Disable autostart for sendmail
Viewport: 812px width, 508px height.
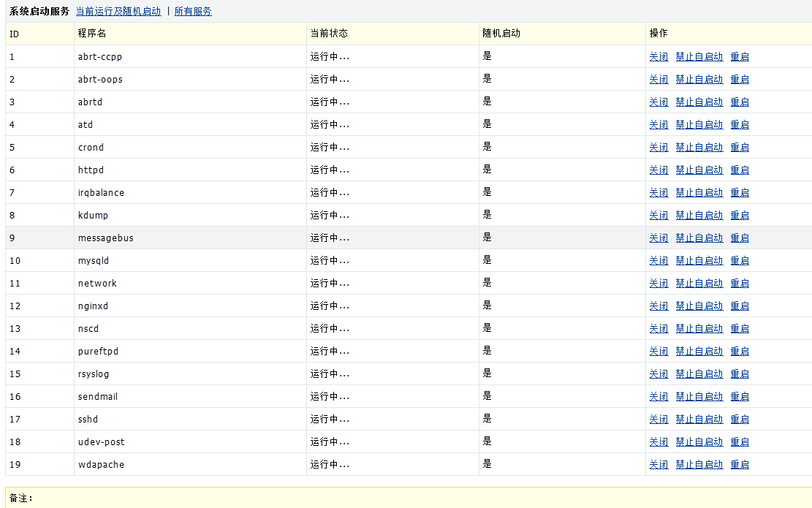coord(699,397)
